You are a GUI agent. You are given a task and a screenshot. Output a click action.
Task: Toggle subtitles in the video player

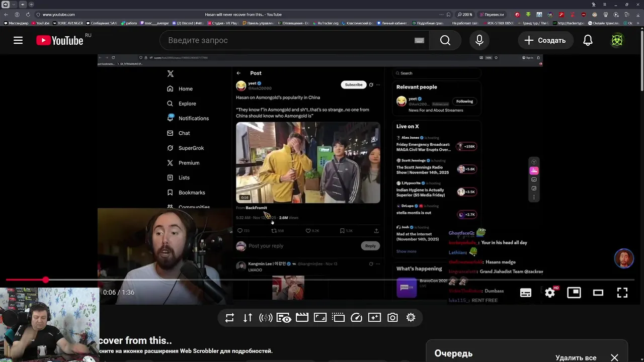click(526, 293)
